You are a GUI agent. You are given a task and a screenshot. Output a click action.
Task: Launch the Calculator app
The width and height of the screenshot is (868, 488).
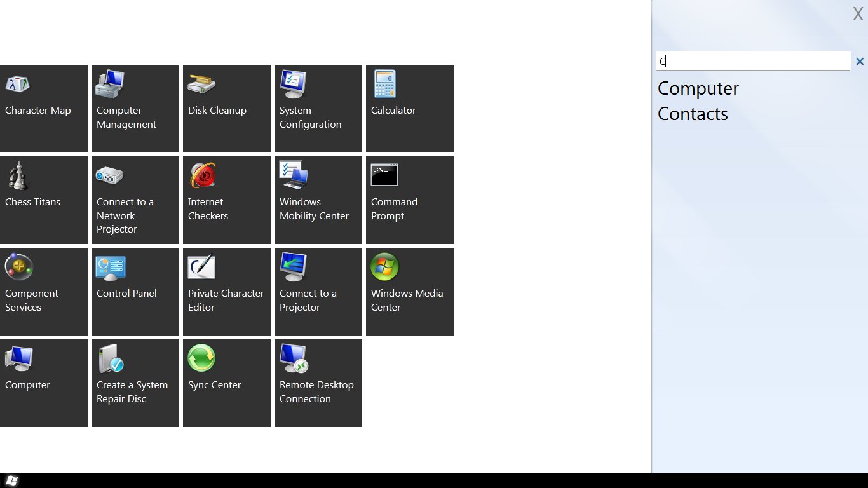[x=409, y=109]
